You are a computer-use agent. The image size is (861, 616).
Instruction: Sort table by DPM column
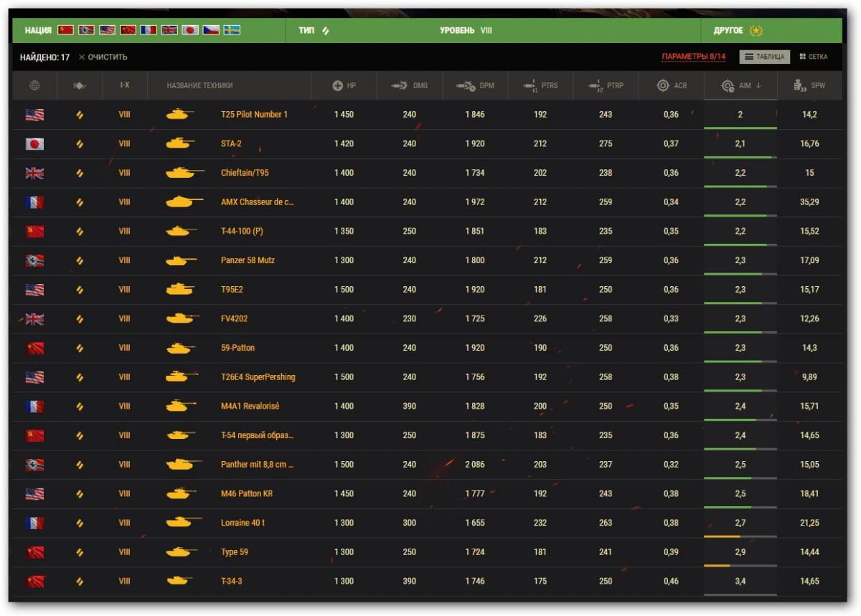pyautogui.click(x=475, y=86)
